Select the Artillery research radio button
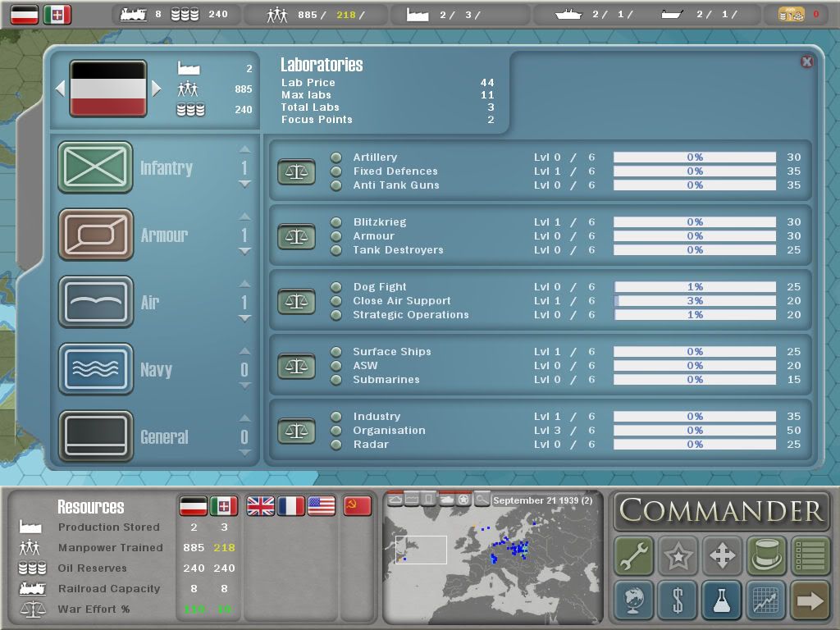The width and height of the screenshot is (840, 630). tap(336, 157)
